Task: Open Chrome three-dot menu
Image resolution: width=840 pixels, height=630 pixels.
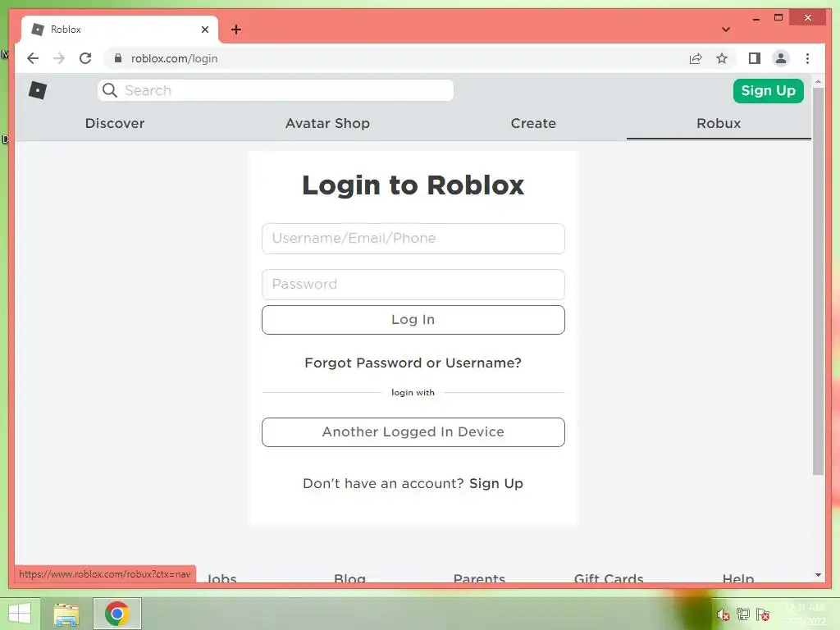Action: (x=807, y=58)
